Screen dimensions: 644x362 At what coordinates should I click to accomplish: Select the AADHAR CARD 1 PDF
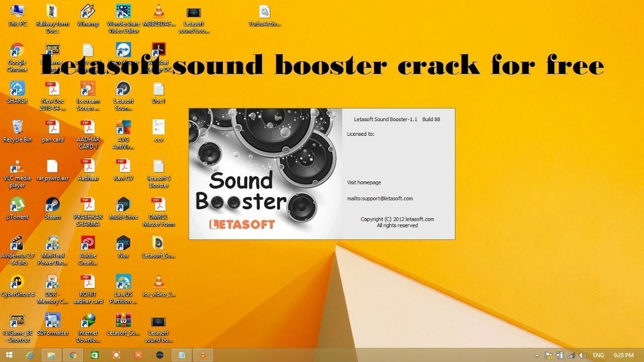[x=88, y=135]
